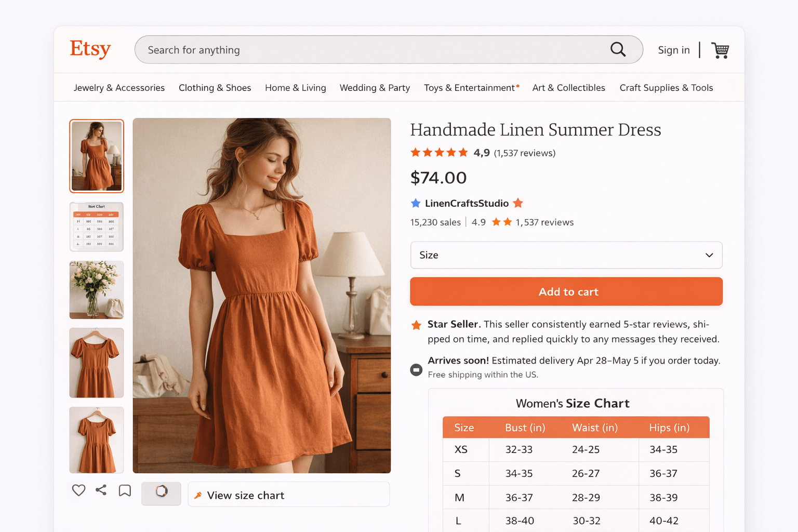Click the M size cell
798x532 pixels.
point(459,498)
